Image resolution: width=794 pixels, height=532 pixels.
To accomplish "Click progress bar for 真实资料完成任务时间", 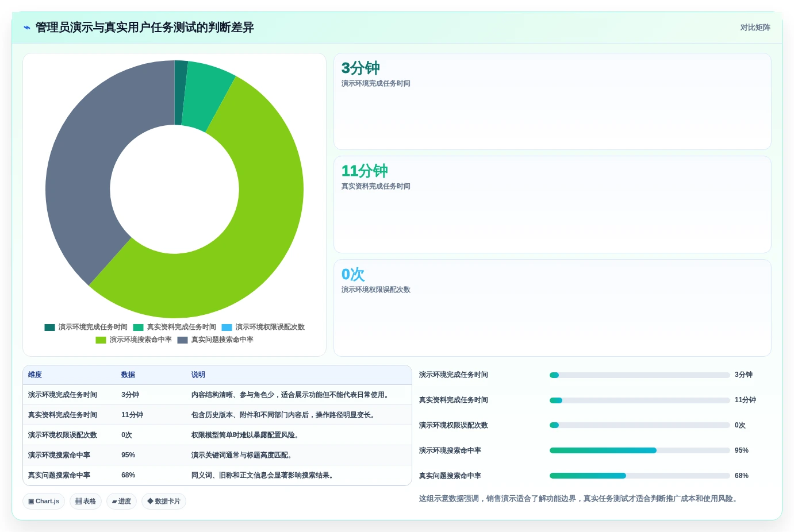I will click(x=640, y=400).
